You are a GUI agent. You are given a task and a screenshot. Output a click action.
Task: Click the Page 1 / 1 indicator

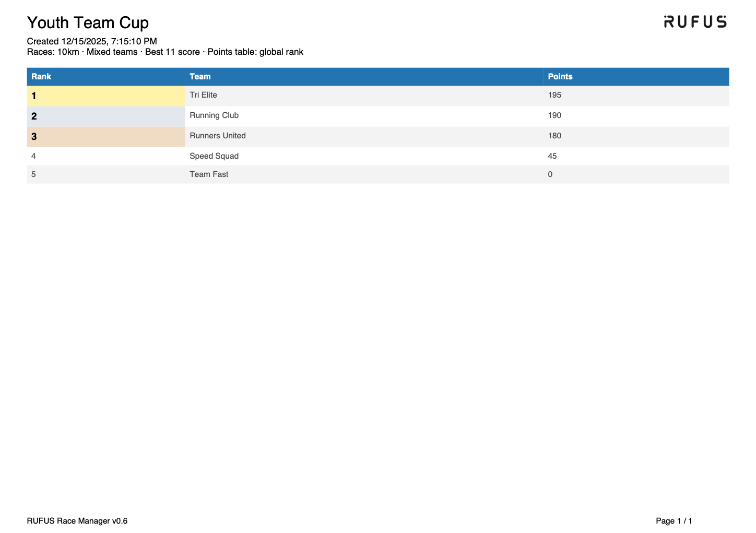coord(674,521)
